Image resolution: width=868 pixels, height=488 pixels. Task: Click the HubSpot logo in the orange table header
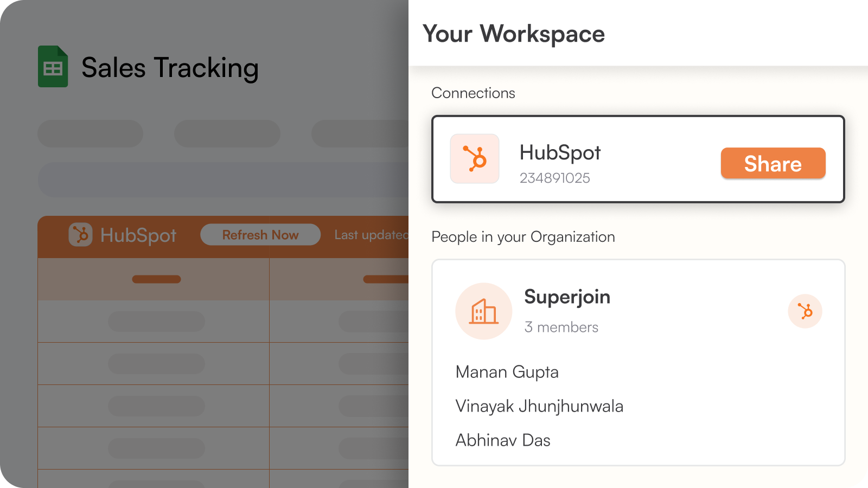(80, 235)
